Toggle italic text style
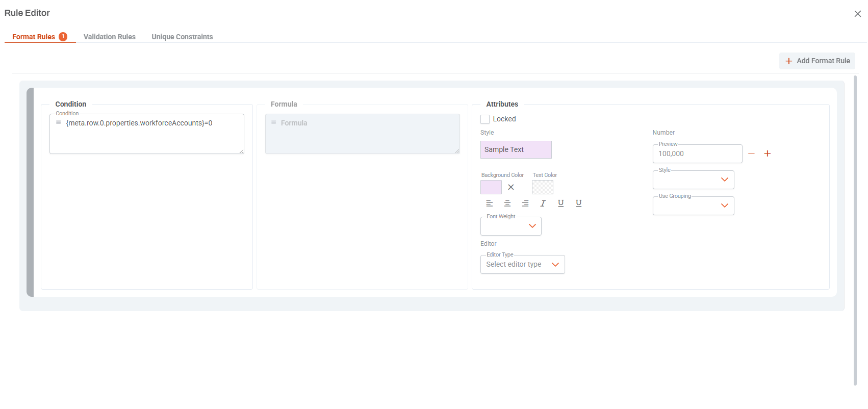Viewport: 868px width, 409px height. coord(543,203)
